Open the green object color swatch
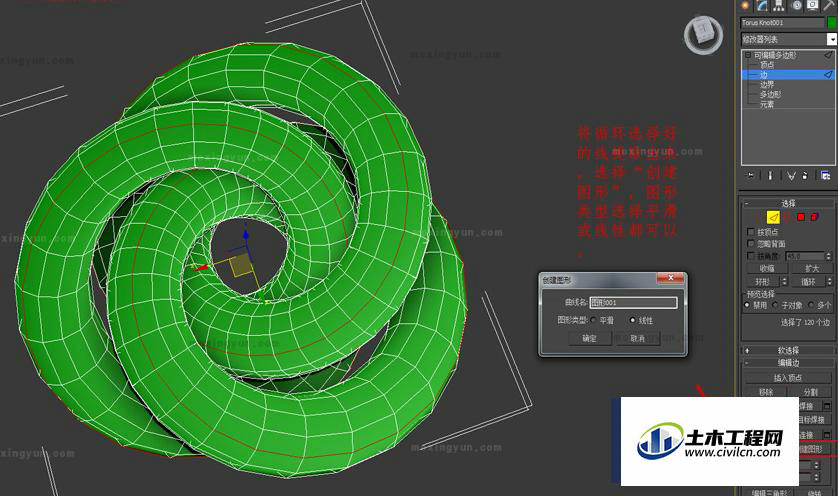838x496 pixels. click(x=832, y=23)
